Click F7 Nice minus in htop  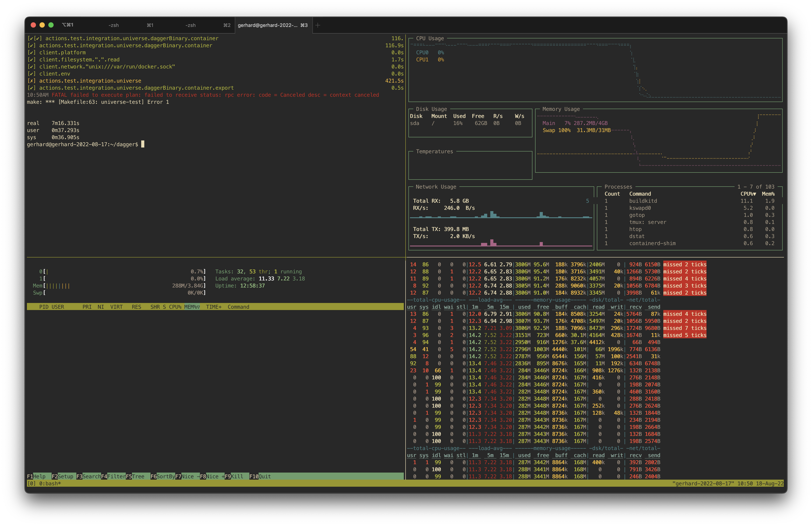[x=187, y=476]
